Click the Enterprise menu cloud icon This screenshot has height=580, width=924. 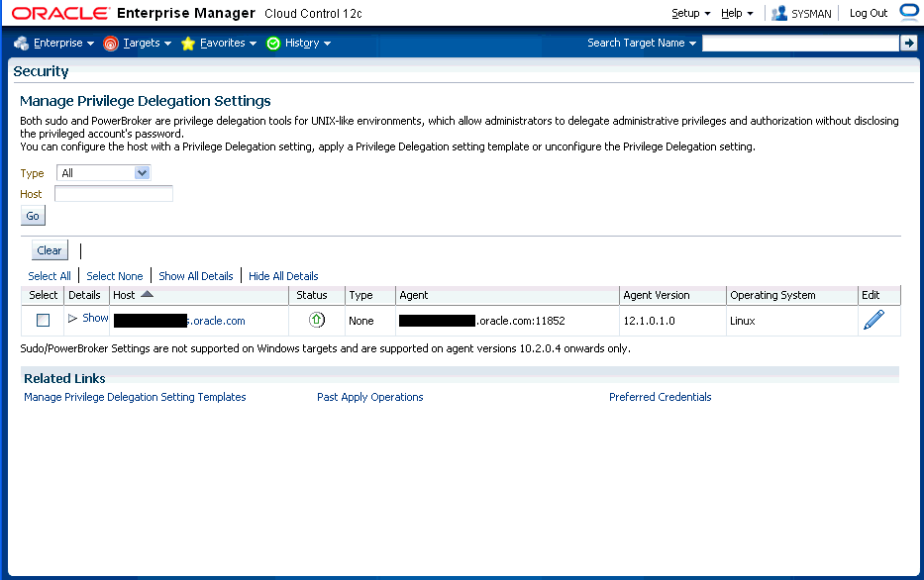pos(21,43)
